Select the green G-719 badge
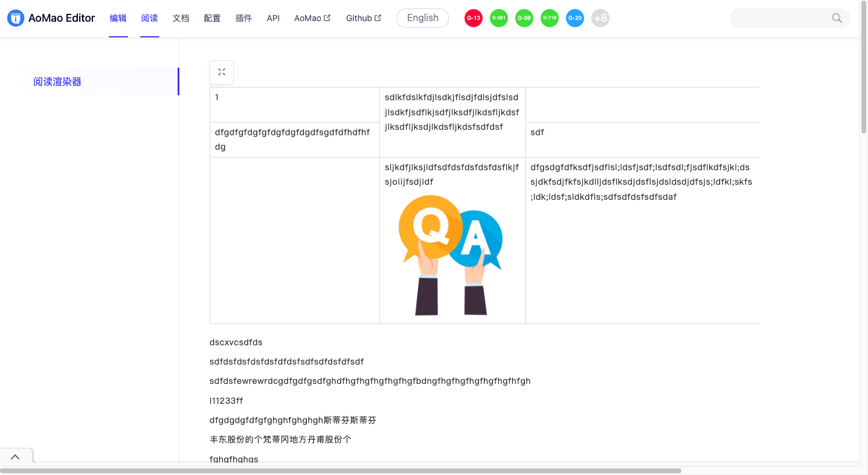868x475 pixels. click(x=550, y=18)
